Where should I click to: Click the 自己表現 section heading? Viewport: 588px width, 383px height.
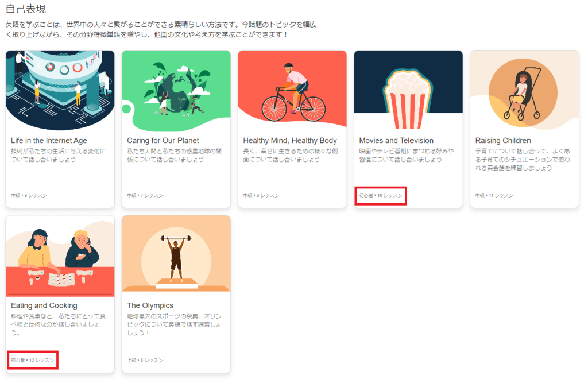tap(26, 9)
